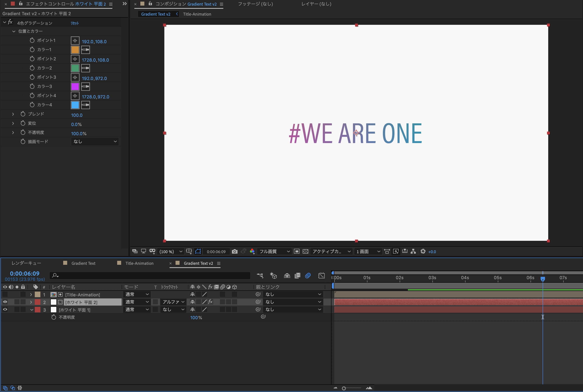This screenshot has width=583, height=392.
Task: Click the snapshot camera icon
Action: (x=234, y=252)
